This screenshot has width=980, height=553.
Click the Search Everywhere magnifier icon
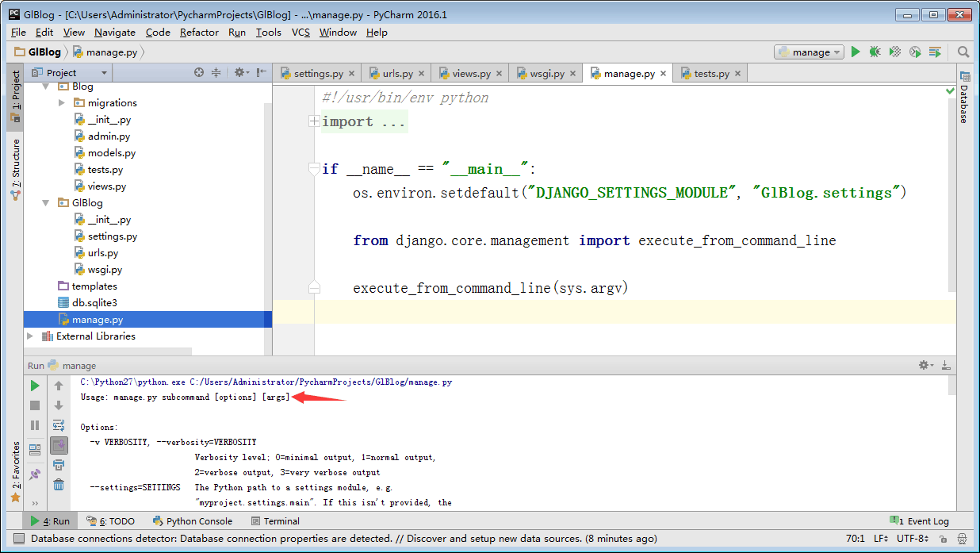pos(963,52)
